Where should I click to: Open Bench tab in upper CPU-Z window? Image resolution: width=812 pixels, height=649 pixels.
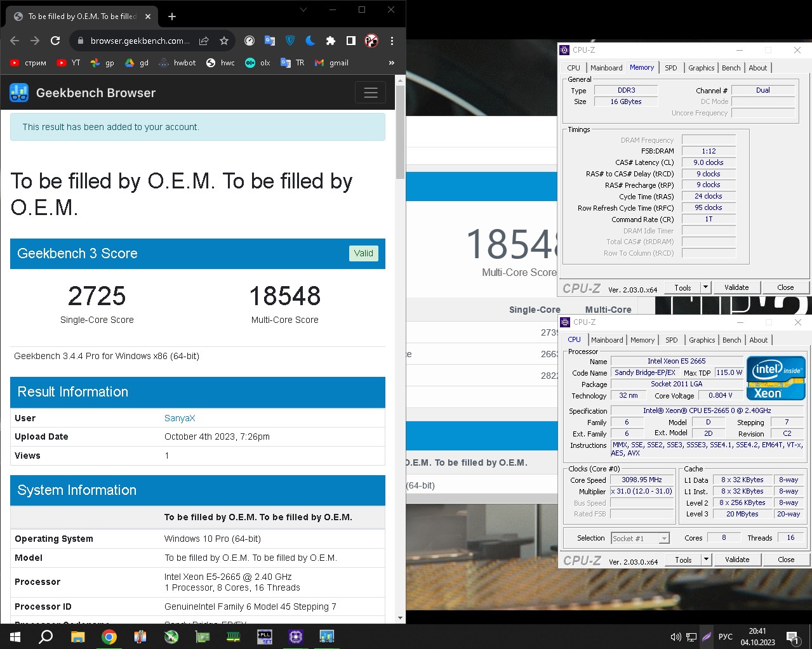tap(731, 68)
